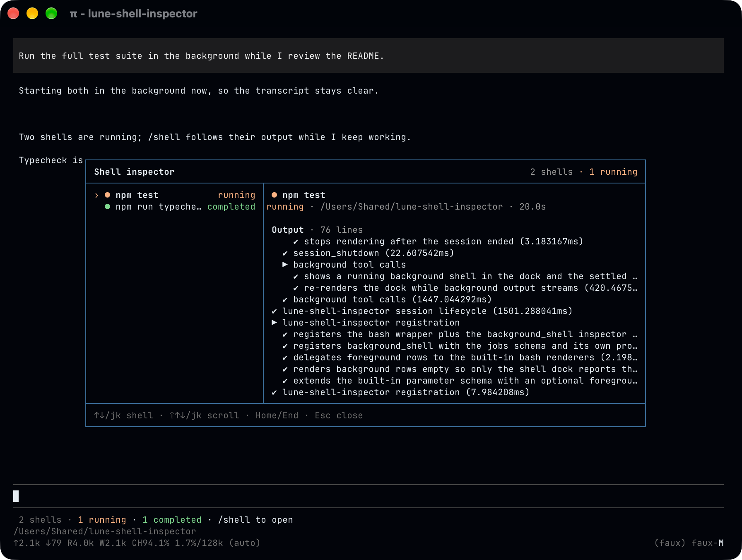Screen dimensions: 742x560
Task: Click the green macOS zoom window button
Action: pyautogui.click(x=51, y=14)
